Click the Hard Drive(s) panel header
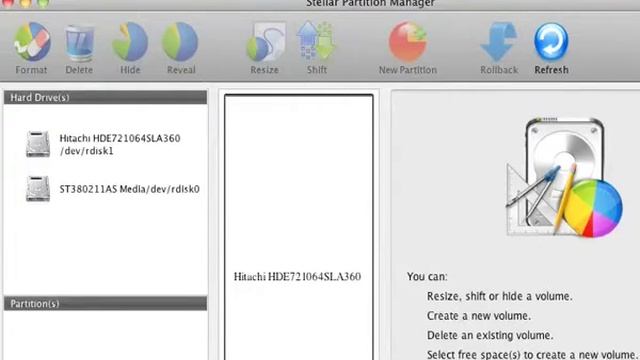 (105, 98)
